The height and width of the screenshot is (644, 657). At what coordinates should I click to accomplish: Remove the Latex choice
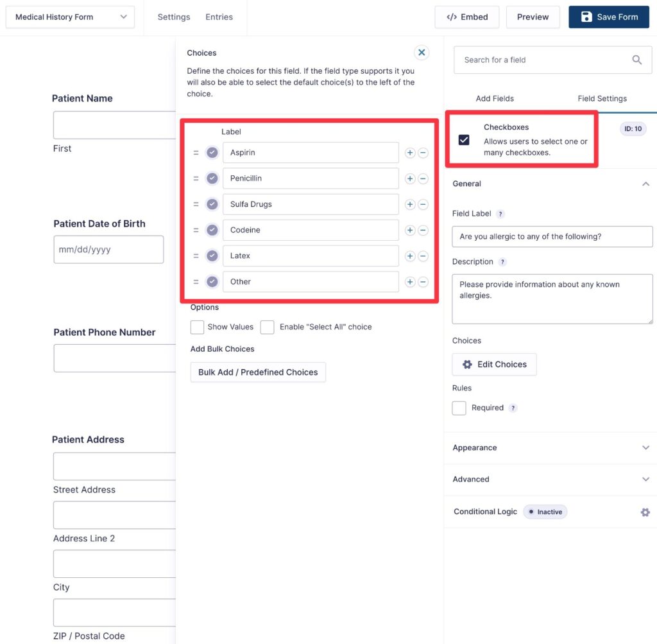(423, 256)
